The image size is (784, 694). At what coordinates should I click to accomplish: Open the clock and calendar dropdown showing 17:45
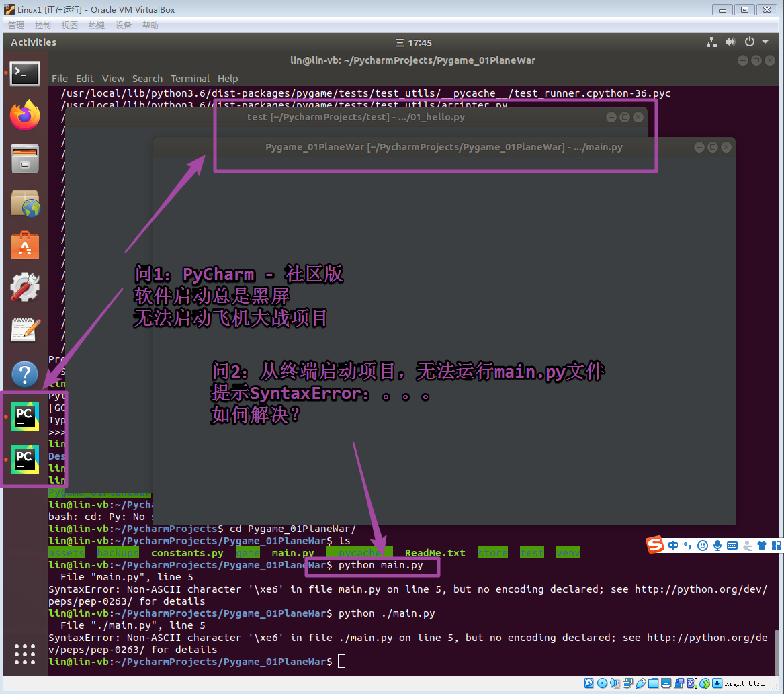414,42
